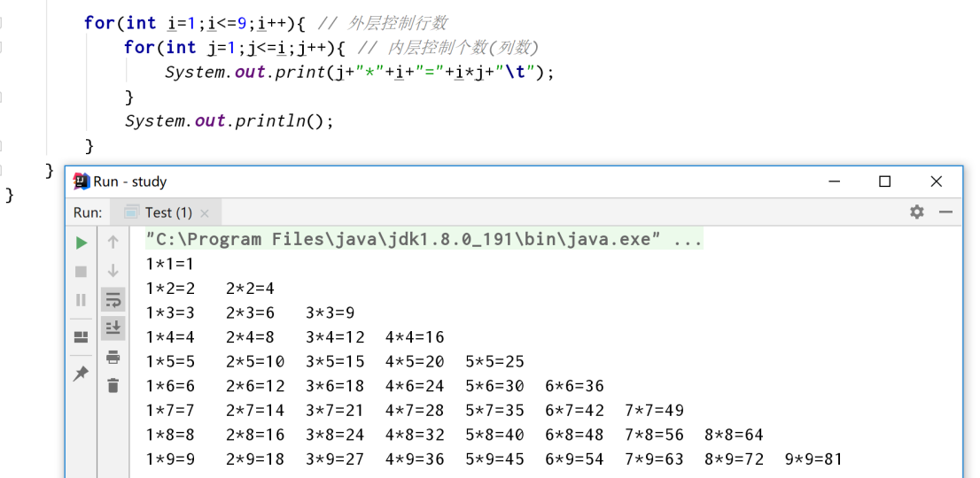Image resolution: width=980 pixels, height=478 pixels.
Task: Click output text 1*9=9
Action: 170,460
